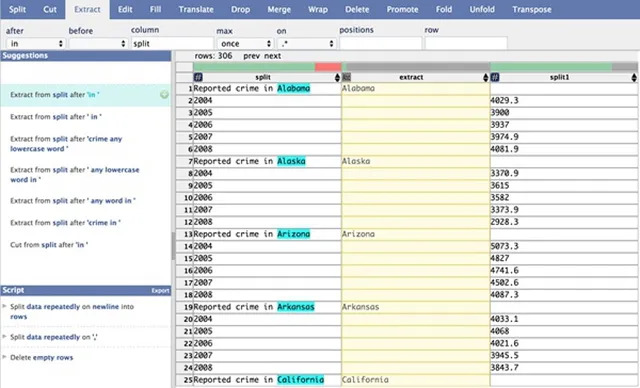Apply suggestion with green plus icon
Viewport: 640px width, 388px height.
pos(164,95)
